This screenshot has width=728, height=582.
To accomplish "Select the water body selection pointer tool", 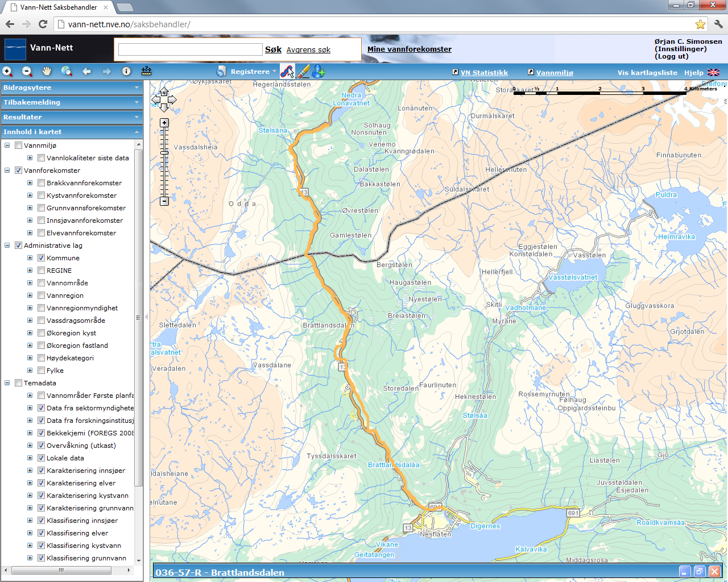I will [x=287, y=71].
